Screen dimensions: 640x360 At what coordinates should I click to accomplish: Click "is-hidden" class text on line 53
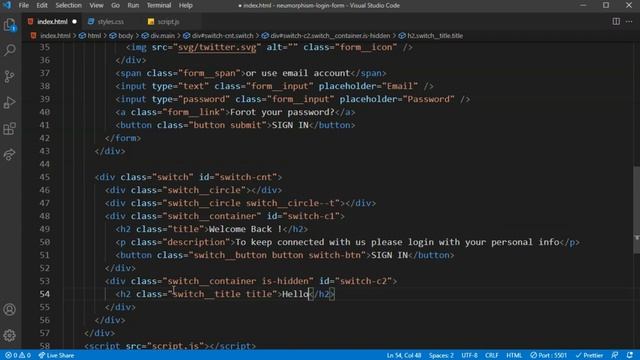click(x=285, y=281)
